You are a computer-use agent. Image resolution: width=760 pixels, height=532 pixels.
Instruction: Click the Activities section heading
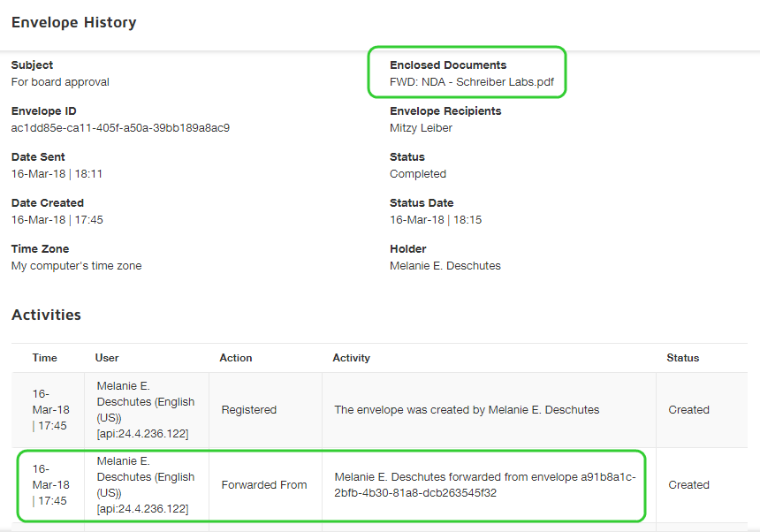(x=46, y=315)
